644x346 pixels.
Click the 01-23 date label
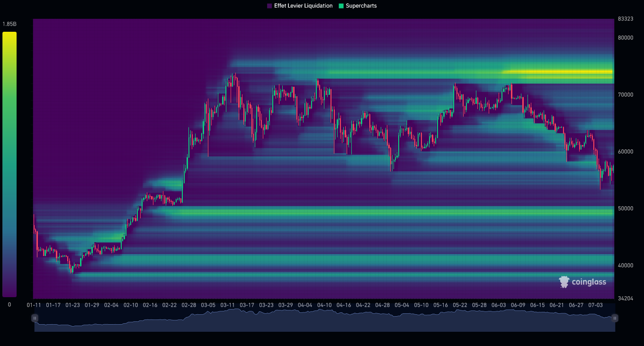[72, 305]
